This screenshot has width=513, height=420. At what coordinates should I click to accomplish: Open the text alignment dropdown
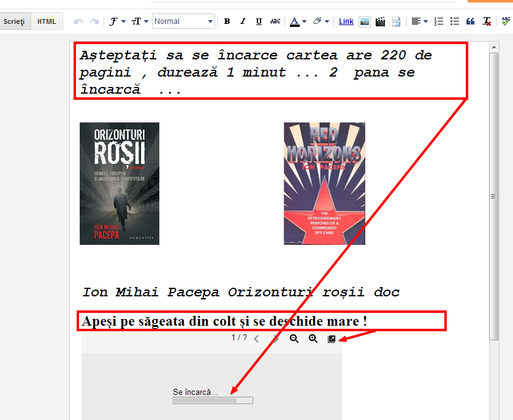coord(419,21)
